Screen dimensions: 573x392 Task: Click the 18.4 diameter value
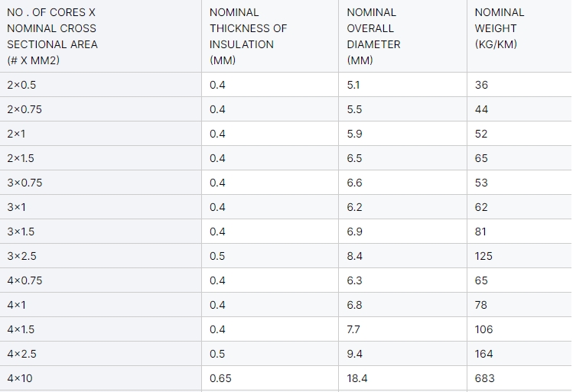click(357, 378)
